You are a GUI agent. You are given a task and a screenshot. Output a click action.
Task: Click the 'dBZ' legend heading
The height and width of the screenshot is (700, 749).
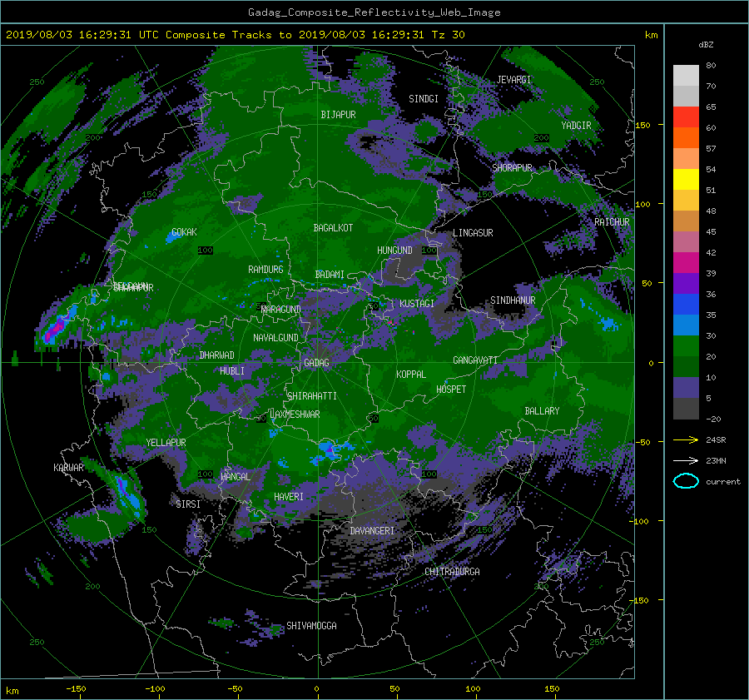click(x=706, y=45)
